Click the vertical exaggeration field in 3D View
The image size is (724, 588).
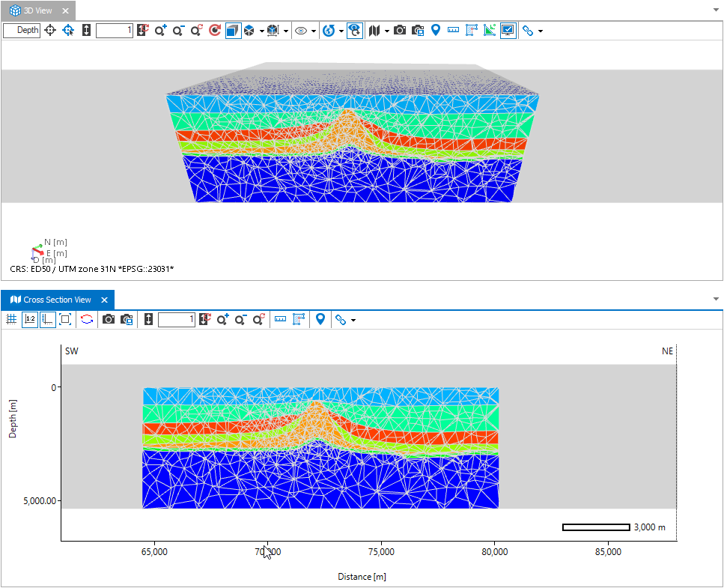pyautogui.click(x=115, y=31)
